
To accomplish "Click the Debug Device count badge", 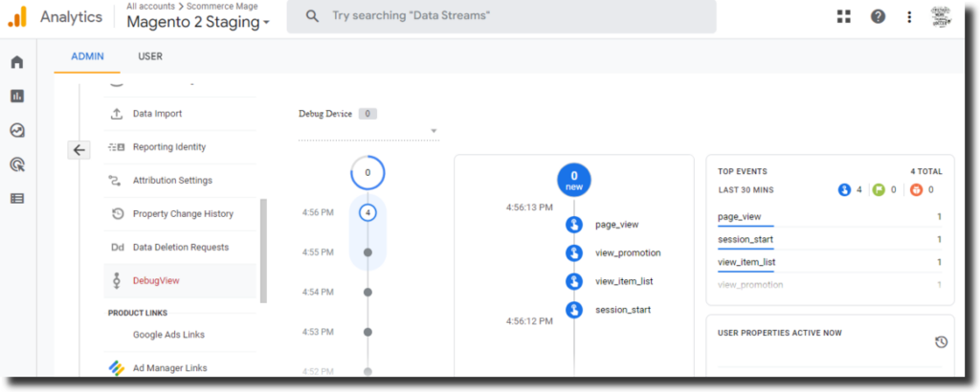I will pos(367,114).
